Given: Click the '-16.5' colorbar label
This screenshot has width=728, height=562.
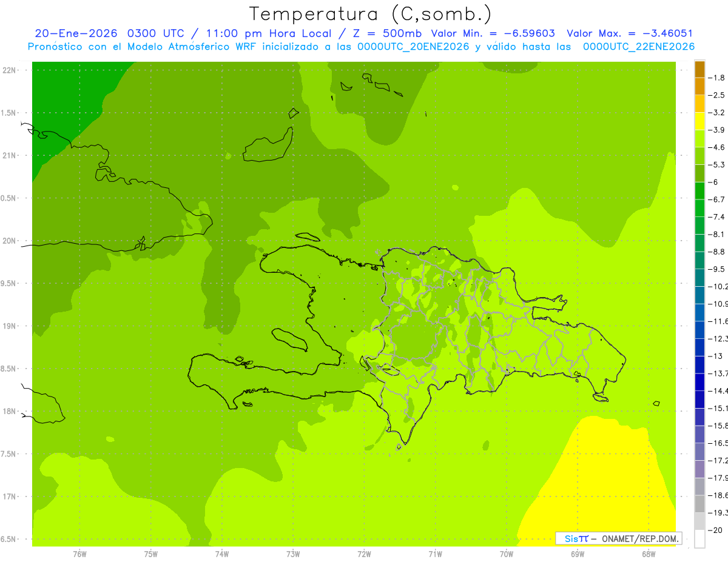Looking at the screenshot, I should (x=718, y=443).
